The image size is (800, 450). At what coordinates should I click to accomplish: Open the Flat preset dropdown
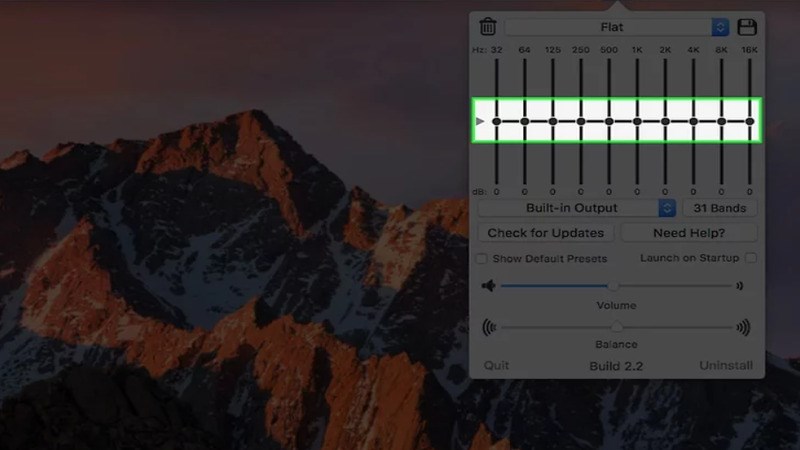tap(617, 27)
